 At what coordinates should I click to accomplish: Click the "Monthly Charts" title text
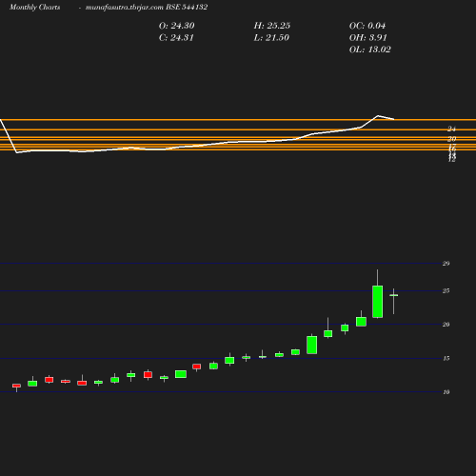coord(35,7)
